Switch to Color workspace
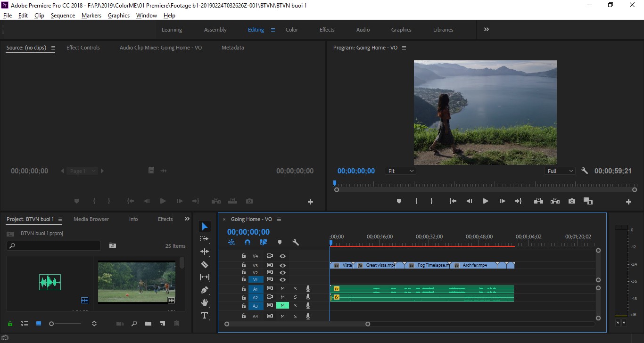 tap(292, 30)
